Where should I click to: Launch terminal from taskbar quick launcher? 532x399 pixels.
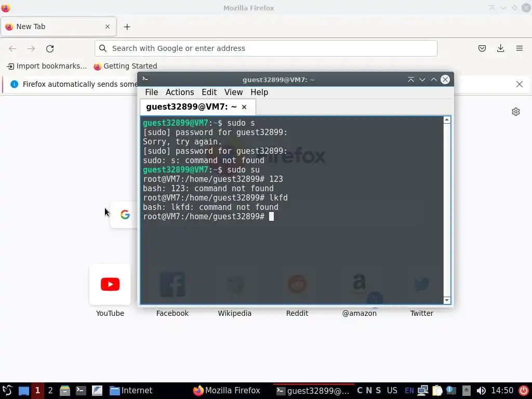[81, 391]
